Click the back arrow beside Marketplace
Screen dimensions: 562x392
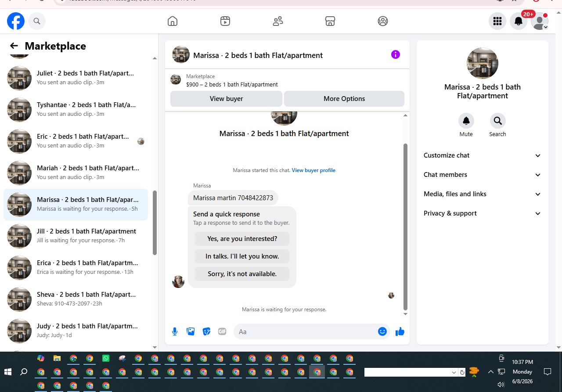14,46
